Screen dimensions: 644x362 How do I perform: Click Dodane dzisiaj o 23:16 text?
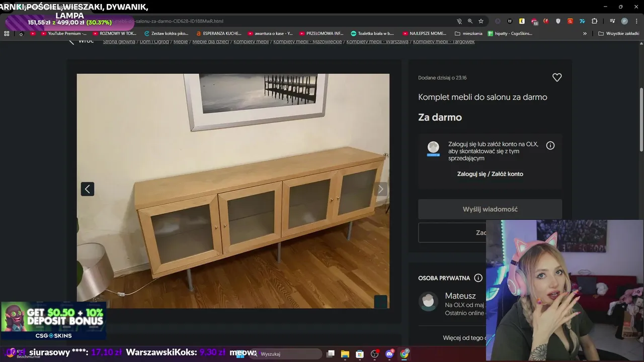click(442, 78)
